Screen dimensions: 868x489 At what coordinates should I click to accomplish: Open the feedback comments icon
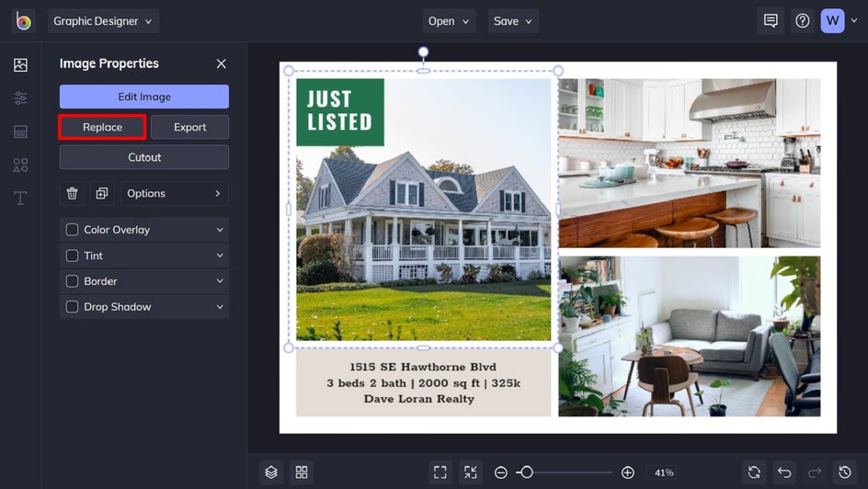(x=771, y=21)
